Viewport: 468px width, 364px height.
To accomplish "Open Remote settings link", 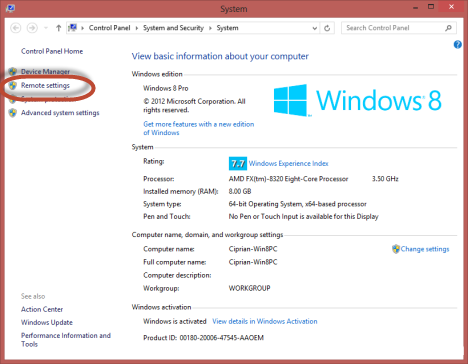I will [x=45, y=86].
